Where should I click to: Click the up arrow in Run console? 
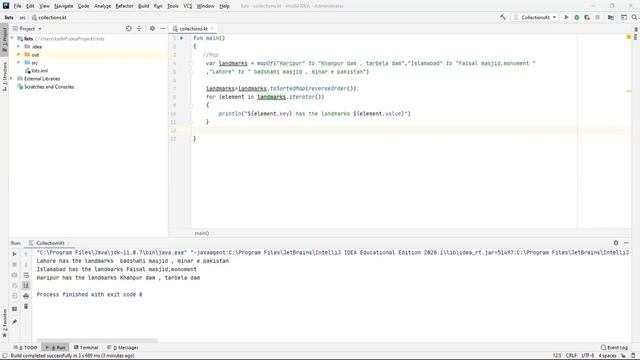point(26,254)
